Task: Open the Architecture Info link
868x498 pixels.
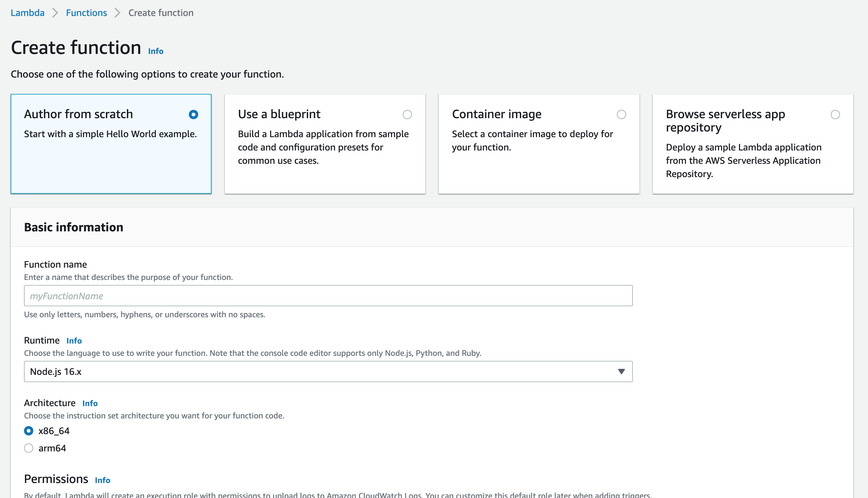Action: coord(90,403)
